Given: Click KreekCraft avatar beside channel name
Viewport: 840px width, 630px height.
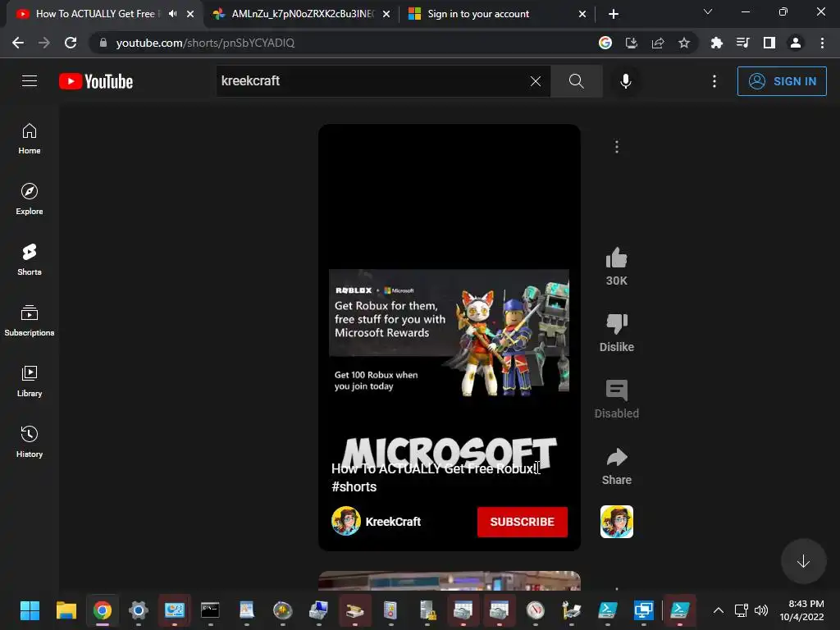Looking at the screenshot, I should [x=346, y=521].
